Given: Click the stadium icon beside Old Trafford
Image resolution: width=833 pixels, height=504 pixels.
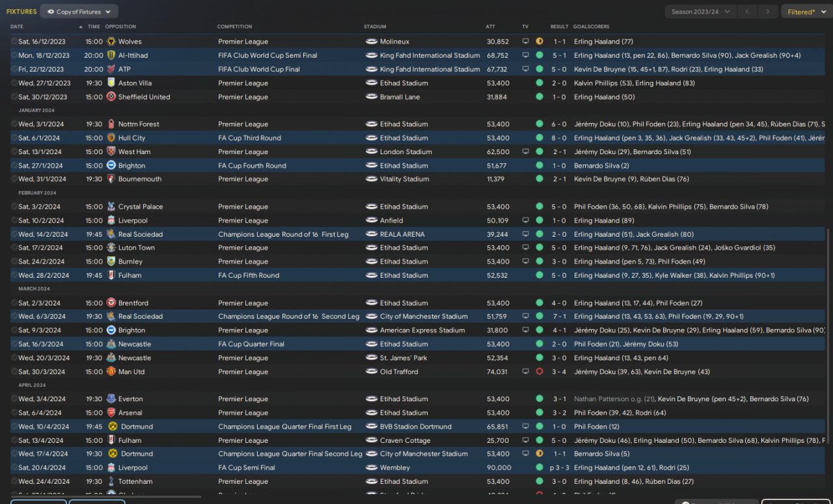Looking at the screenshot, I should pyautogui.click(x=372, y=372).
